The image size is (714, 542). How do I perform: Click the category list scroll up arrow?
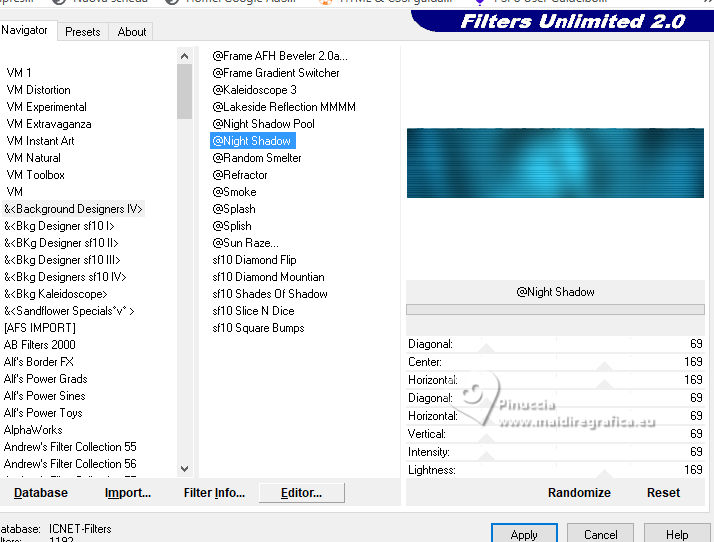click(184, 56)
